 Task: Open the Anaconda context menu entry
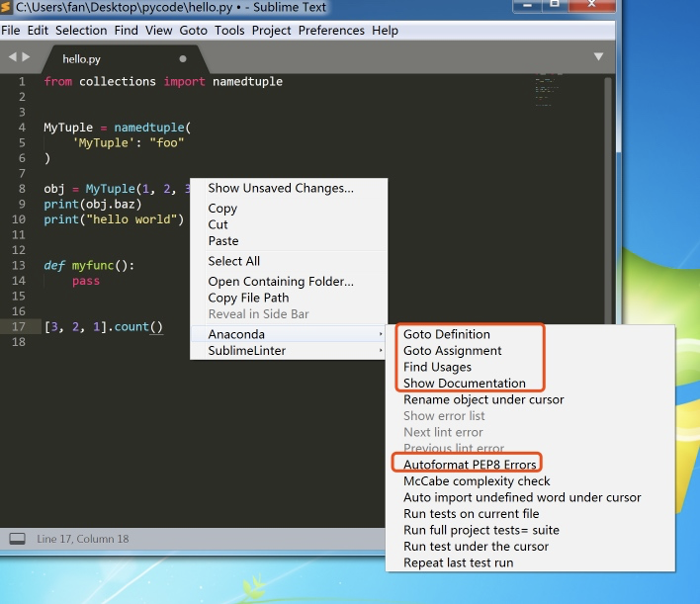click(x=289, y=334)
